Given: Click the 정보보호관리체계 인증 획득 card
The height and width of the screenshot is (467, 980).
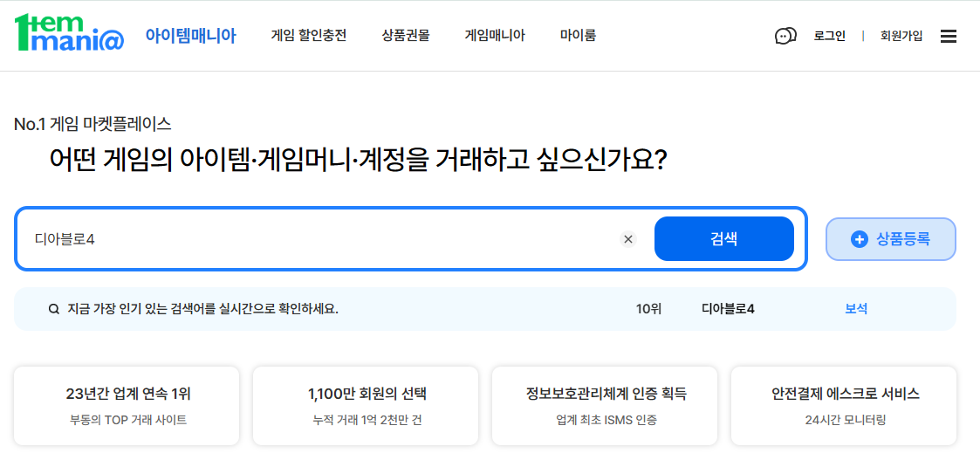Looking at the screenshot, I should [x=605, y=406].
